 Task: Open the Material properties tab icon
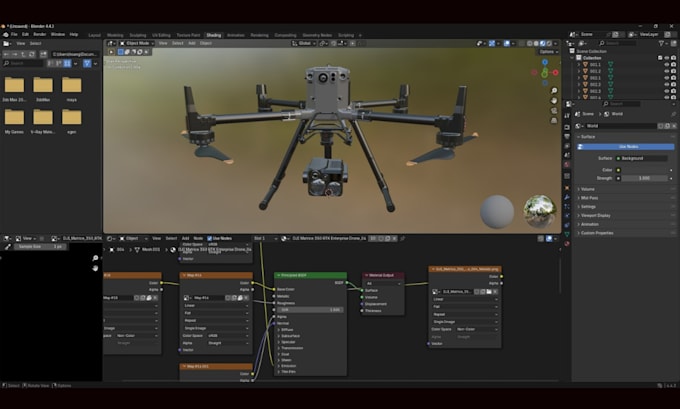tap(567, 244)
